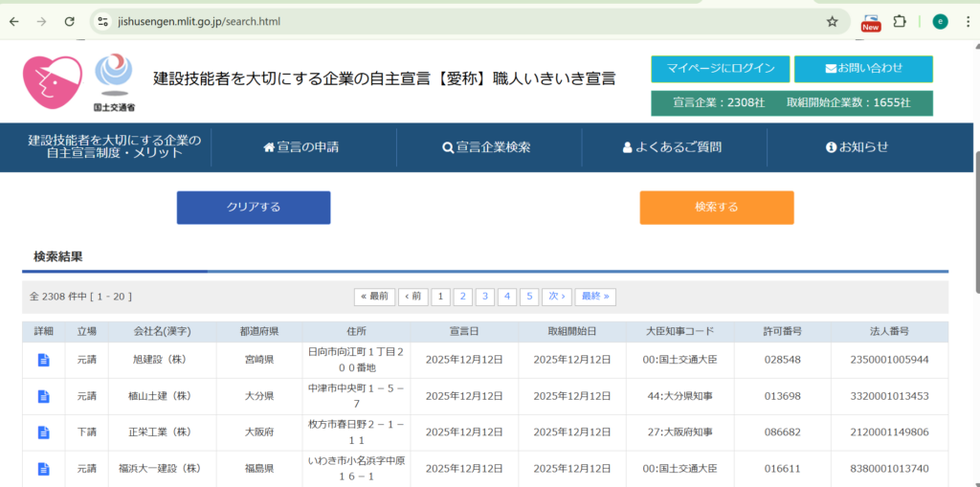Screen dimensions: 980x487
Task: Go to results page 2
Action: click(462, 297)
